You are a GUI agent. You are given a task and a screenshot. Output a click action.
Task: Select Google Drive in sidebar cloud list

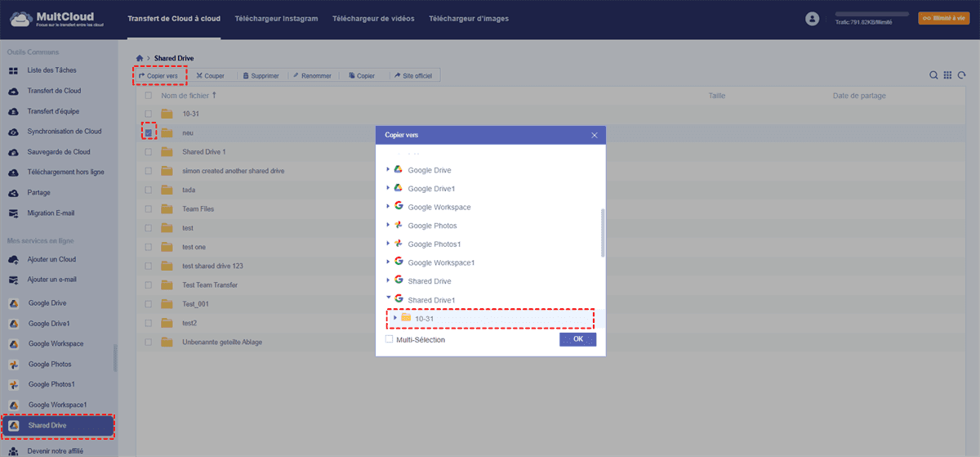coord(47,303)
